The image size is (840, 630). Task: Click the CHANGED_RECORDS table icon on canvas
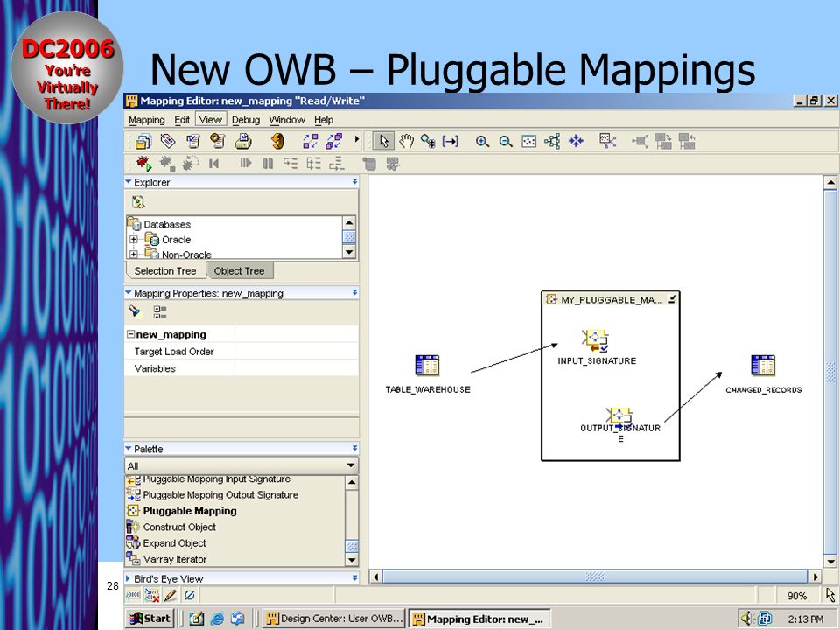pyautogui.click(x=763, y=366)
